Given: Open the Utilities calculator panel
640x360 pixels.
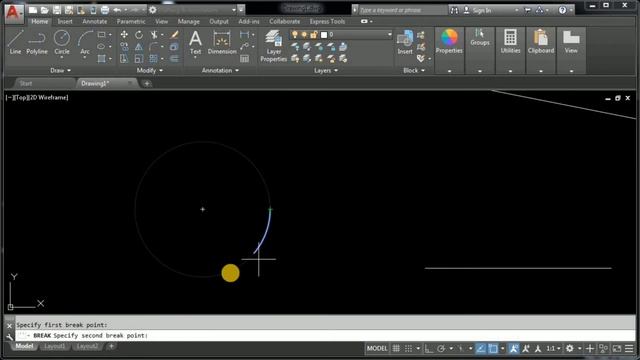Looking at the screenshot, I should (x=510, y=41).
